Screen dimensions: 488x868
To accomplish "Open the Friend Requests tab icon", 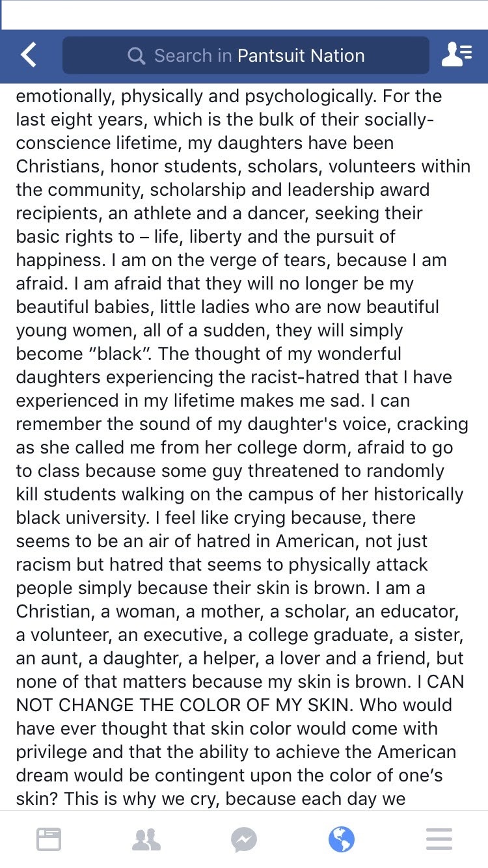I will (x=146, y=839).
